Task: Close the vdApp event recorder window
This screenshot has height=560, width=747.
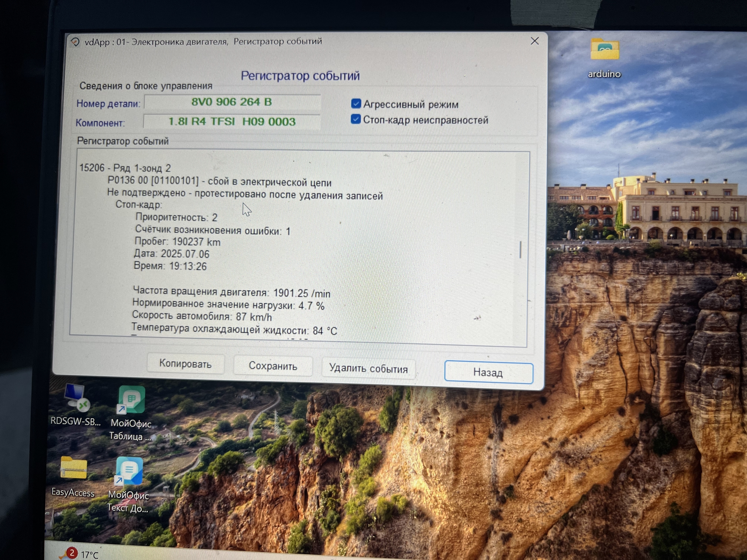Action: coord(534,41)
